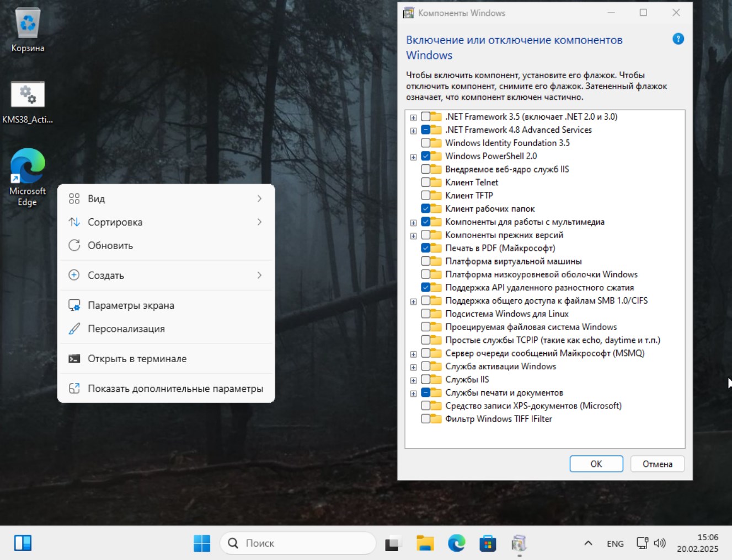Click the Компоненты Windows title bar icon
The width and height of the screenshot is (732, 560).
[x=409, y=13]
